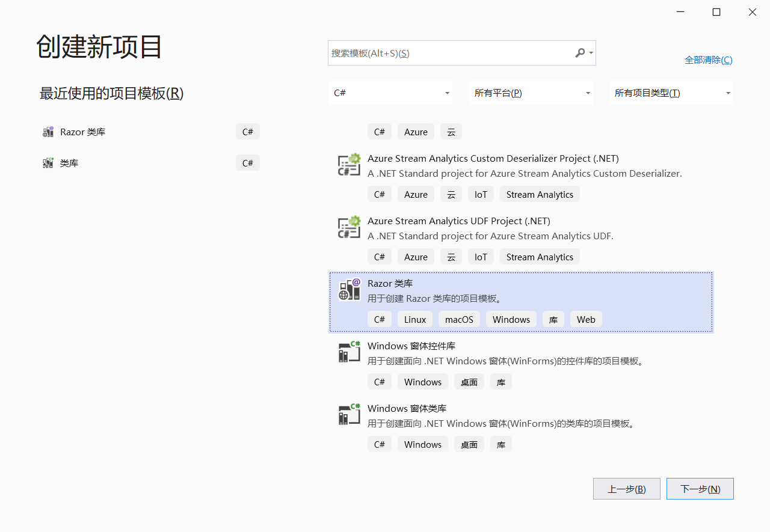Image resolution: width=770 pixels, height=532 pixels.
Task: Open the C# language filter dropdown
Action: (390, 93)
